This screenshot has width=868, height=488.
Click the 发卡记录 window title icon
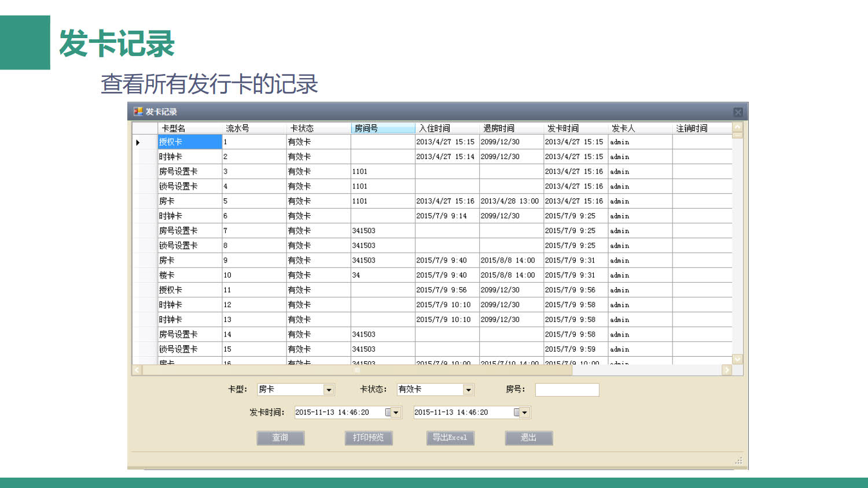tap(138, 112)
